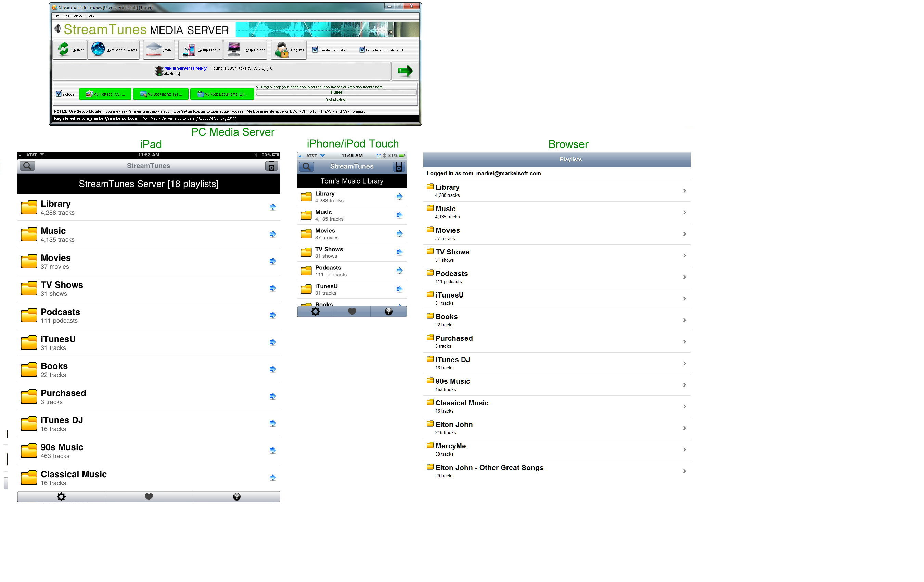Open the View menu
Viewport: 924px width, 582px height.
click(x=77, y=16)
